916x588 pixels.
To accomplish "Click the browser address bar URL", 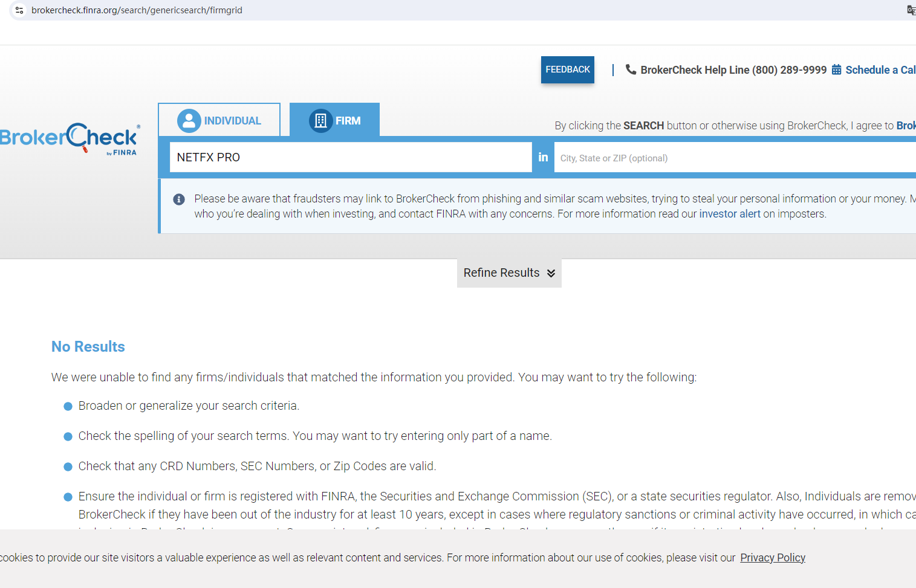I will pyautogui.click(x=137, y=10).
